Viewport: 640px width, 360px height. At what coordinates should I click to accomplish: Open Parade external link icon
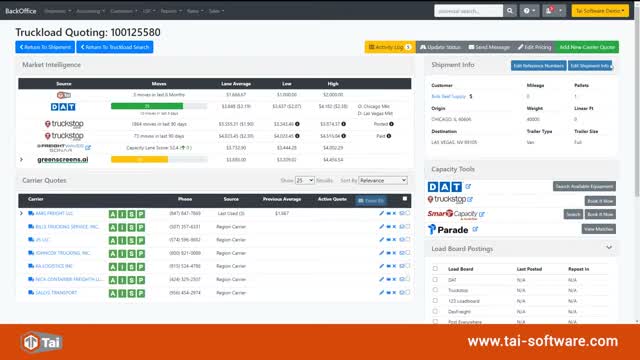[475, 229]
